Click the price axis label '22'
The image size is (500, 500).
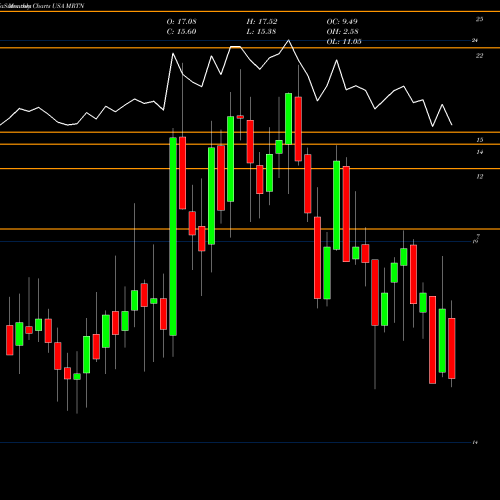click(x=479, y=56)
